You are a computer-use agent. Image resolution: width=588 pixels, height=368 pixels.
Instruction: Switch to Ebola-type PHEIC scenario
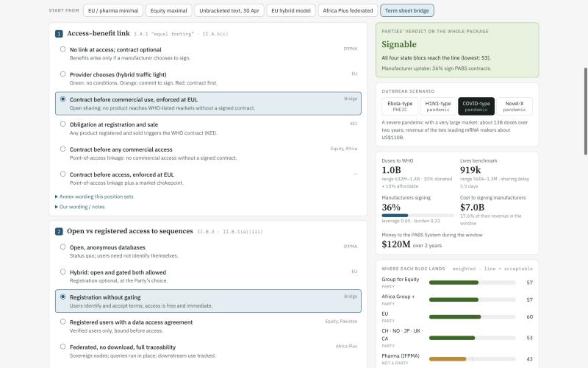click(400, 106)
